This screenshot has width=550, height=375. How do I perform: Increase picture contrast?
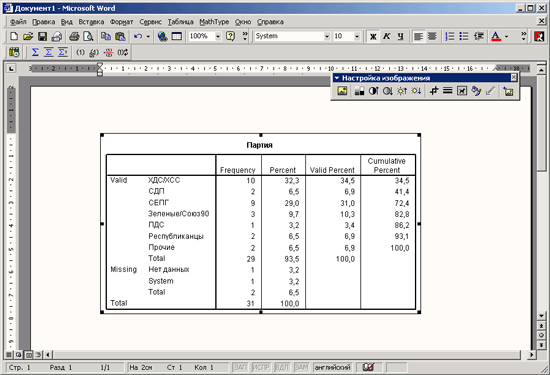point(374,91)
